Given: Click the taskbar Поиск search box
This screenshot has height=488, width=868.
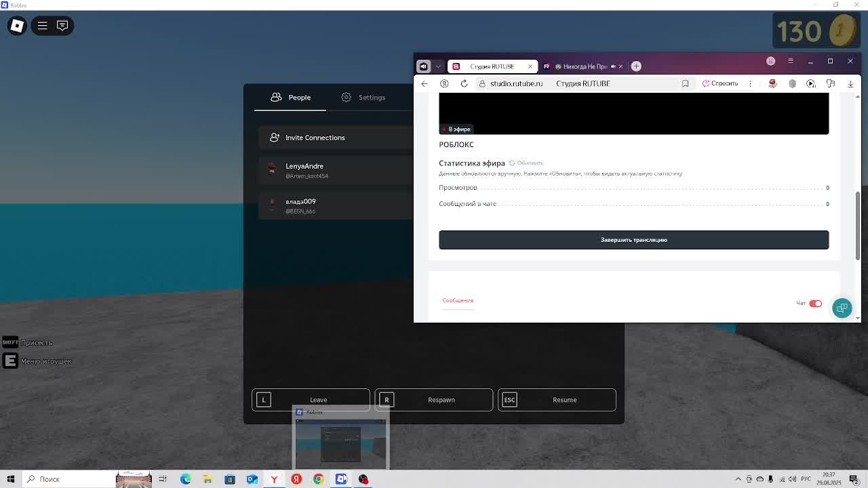Looking at the screenshot, I should 68,479.
